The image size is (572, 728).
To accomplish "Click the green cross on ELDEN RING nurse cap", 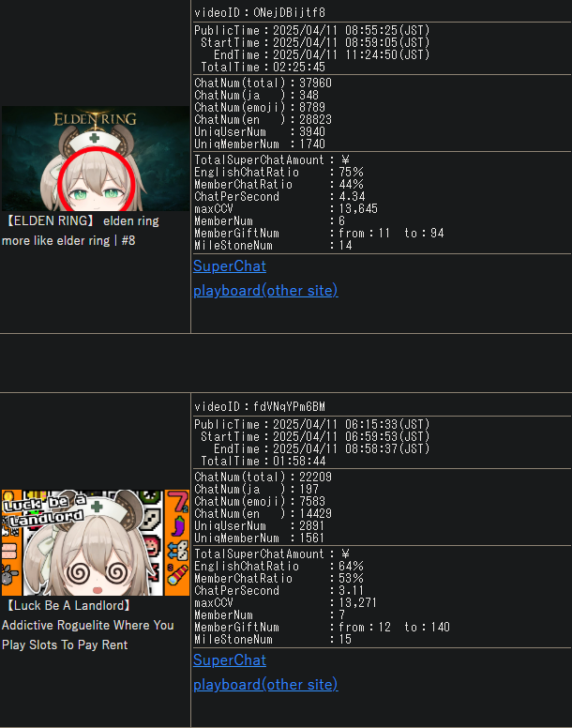I will [95, 138].
